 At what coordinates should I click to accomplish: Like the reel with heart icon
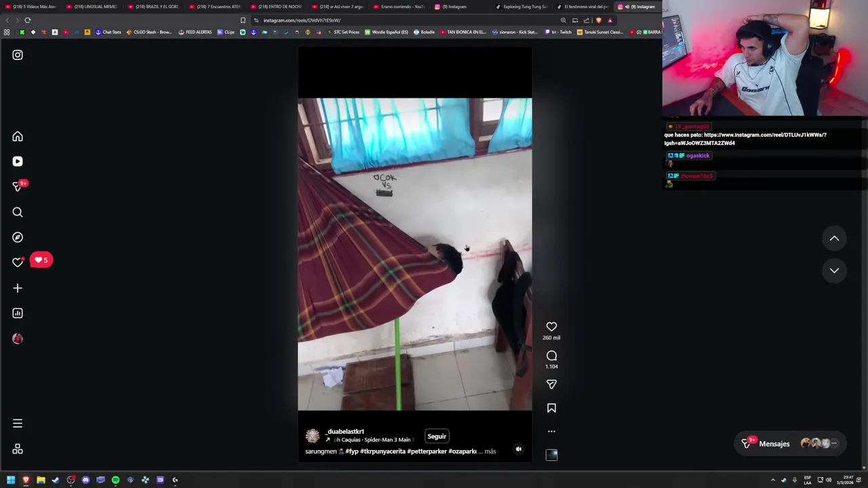pyautogui.click(x=551, y=327)
